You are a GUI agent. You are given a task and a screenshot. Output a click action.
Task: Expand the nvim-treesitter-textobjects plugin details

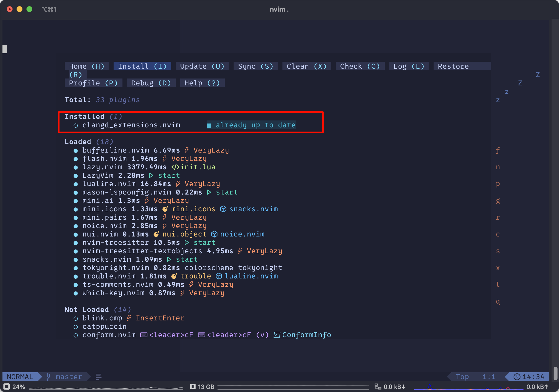(x=142, y=251)
